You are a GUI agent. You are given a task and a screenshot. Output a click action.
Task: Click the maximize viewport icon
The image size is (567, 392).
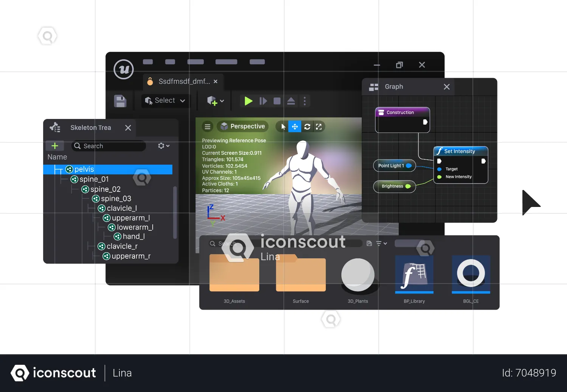pyautogui.click(x=319, y=127)
